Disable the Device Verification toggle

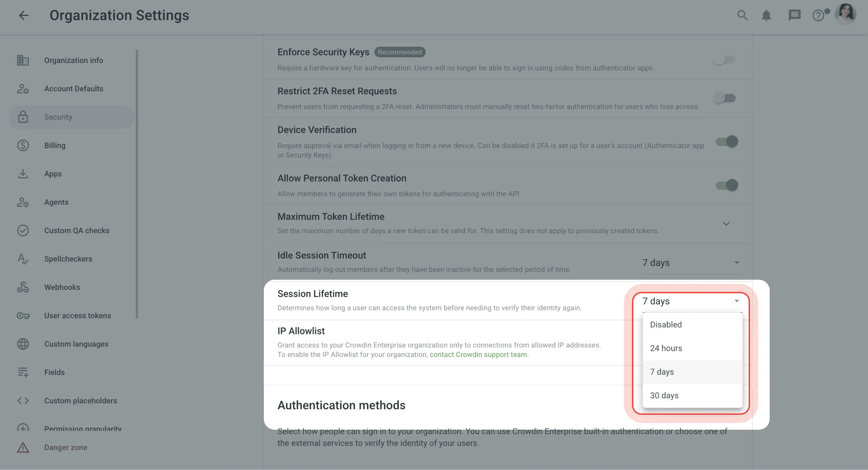727,142
